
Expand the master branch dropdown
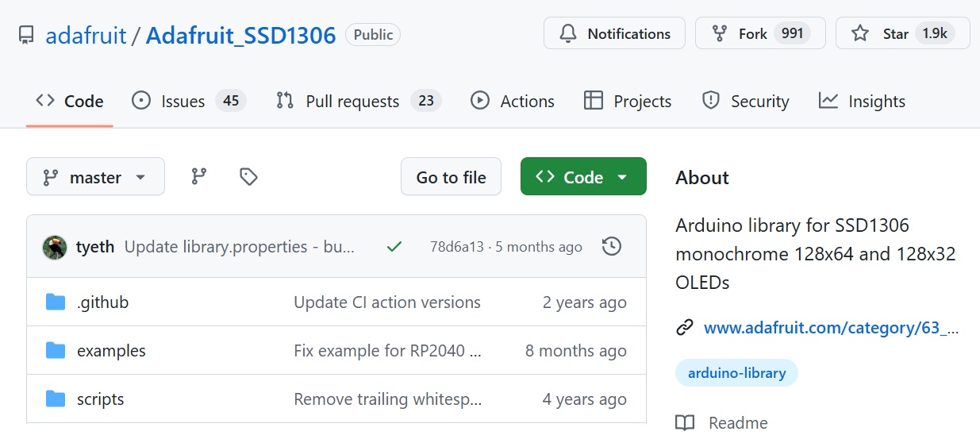pos(95,177)
